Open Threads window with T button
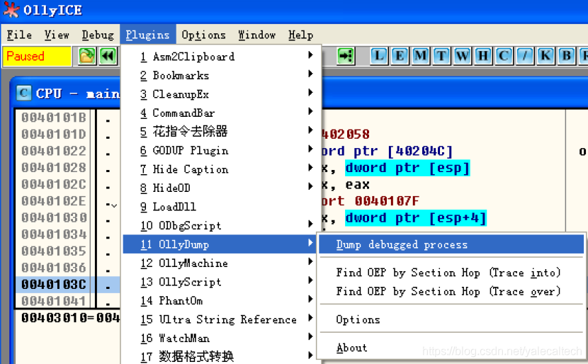This screenshot has width=588, height=364. click(441, 56)
